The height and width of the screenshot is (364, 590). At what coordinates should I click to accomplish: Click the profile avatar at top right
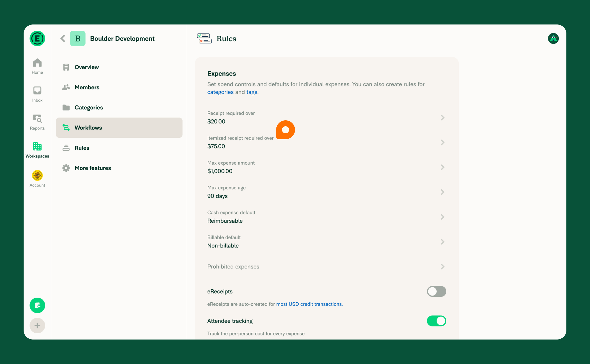point(553,39)
